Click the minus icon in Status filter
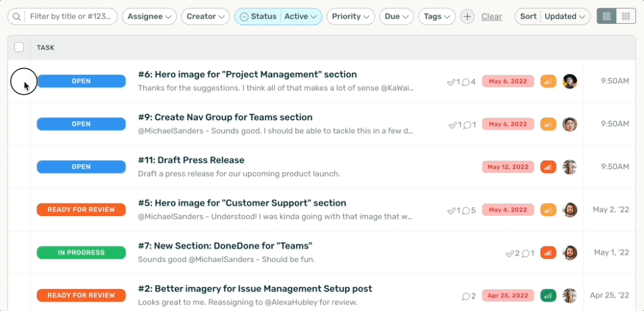 (x=244, y=17)
